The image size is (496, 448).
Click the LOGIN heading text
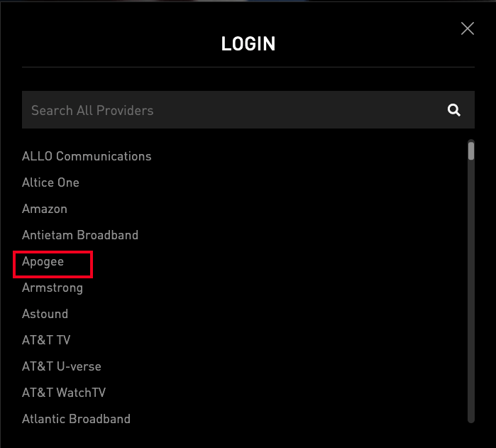click(248, 44)
